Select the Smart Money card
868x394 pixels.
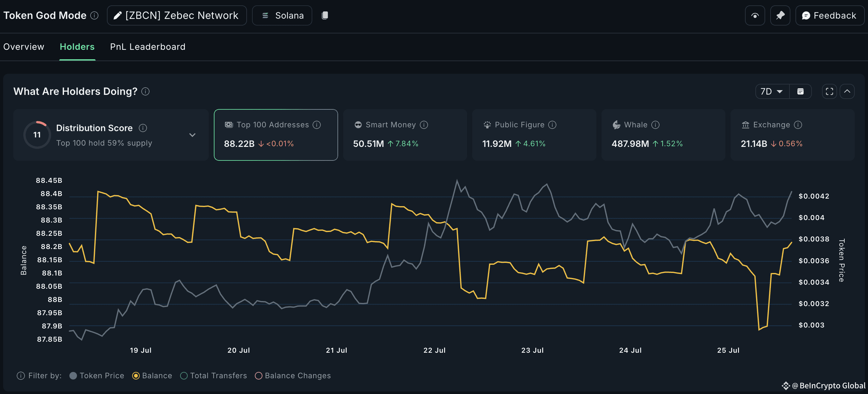pyautogui.click(x=405, y=135)
